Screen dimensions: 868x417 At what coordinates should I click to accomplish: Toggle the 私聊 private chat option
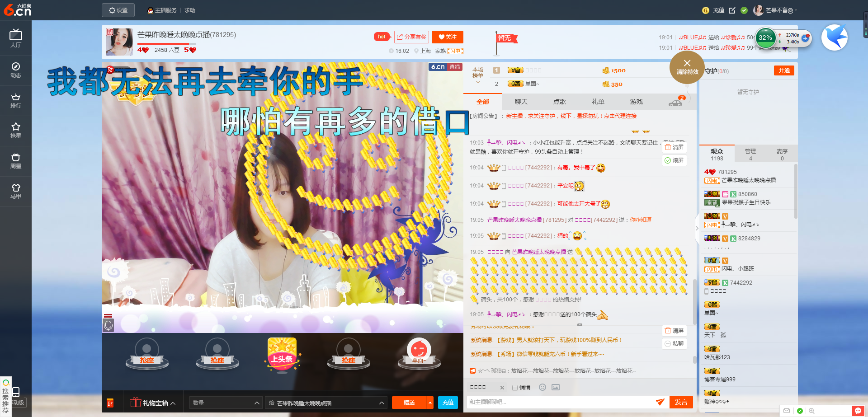674,343
